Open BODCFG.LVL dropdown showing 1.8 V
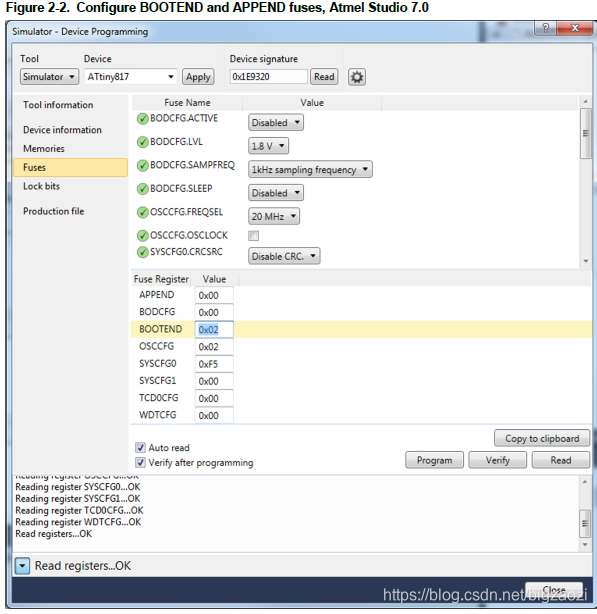Image resolution: width=597 pixels, height=614 pixels. [268, 146]
